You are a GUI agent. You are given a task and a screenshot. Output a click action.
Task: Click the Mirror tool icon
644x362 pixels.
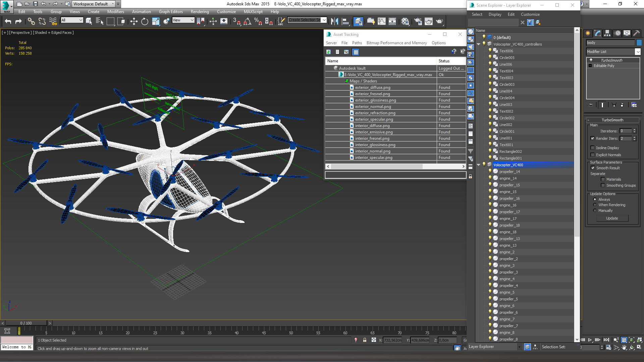point(334,21)
